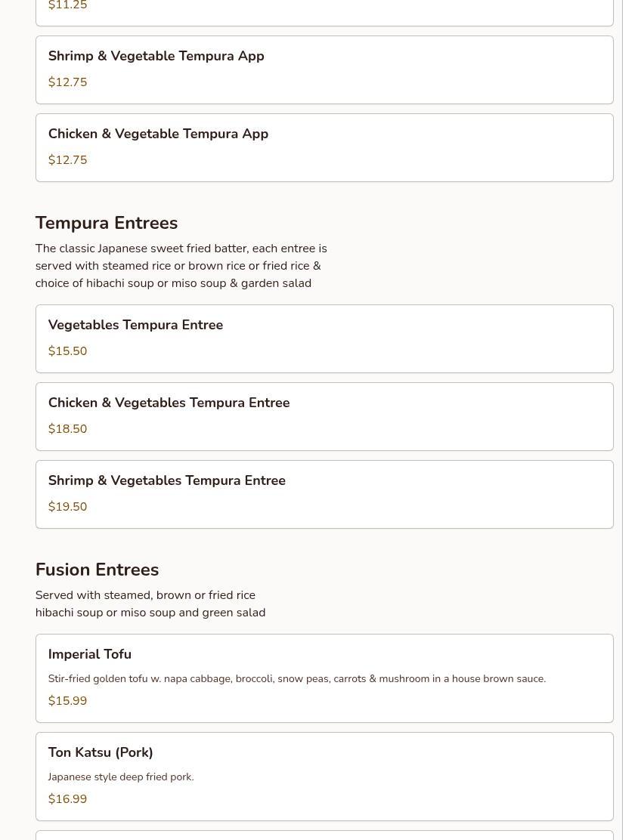
Task: Click the $15.99 Imperial Tofu price
Action: tap(67, 700)
